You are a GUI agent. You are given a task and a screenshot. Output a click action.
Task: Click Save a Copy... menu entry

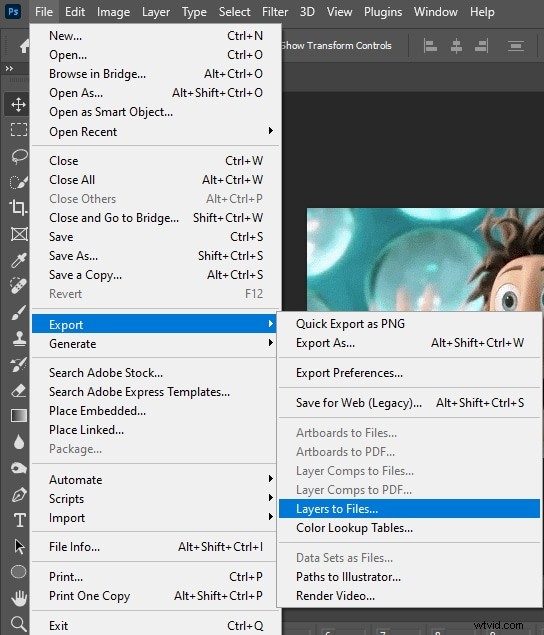click(x=156, y=275)
